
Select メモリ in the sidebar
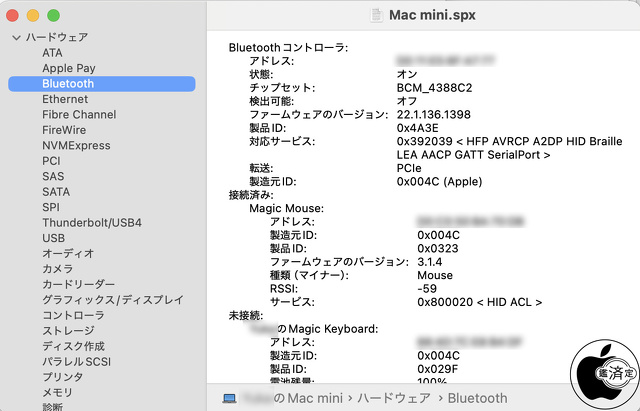pos(57,393)
